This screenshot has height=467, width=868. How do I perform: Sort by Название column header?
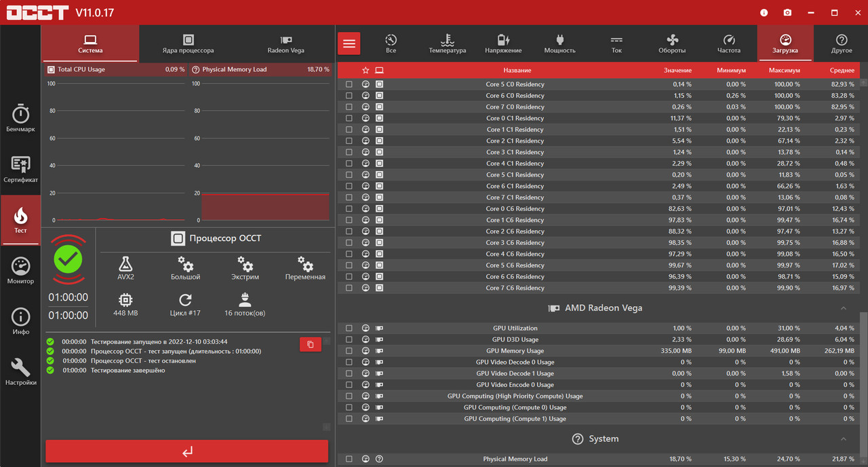point(517,71)
